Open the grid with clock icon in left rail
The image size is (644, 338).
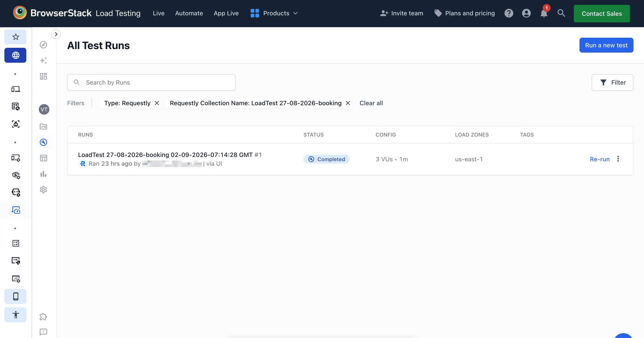(x=16, y=107)
